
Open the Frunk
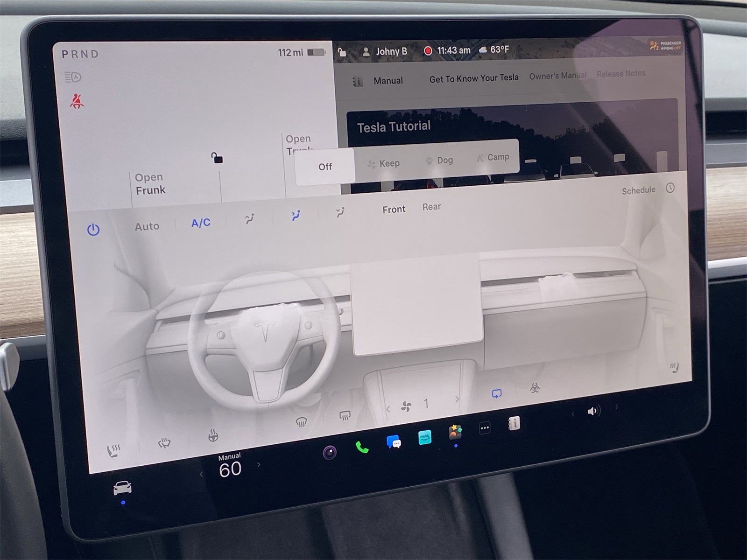pyautogui.click(x=149, y=183)
